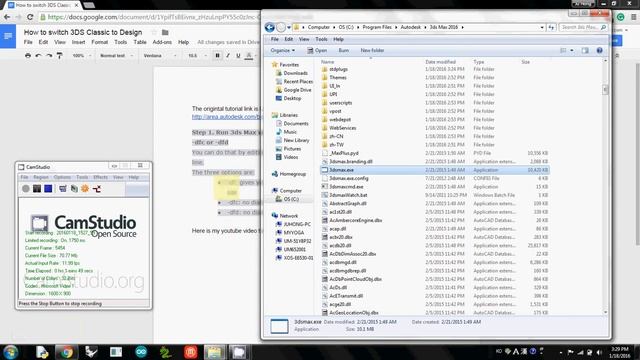Click the print icon in Google Docs
Screen dimensions: 640x360
tap(28, 56)
